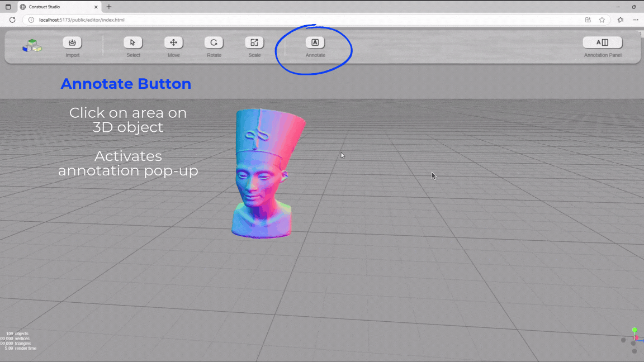Add this page to favorites star

point(602,20)
